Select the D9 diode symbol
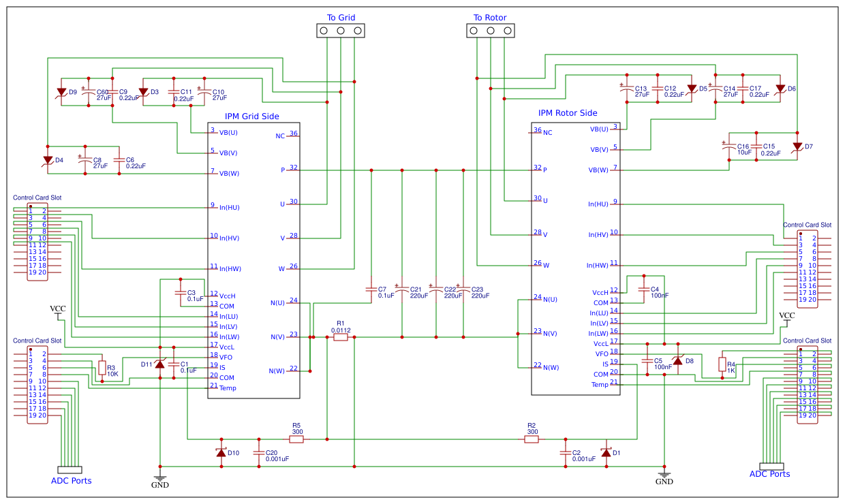This screenshot has width=845, height=504. point(60,92)
